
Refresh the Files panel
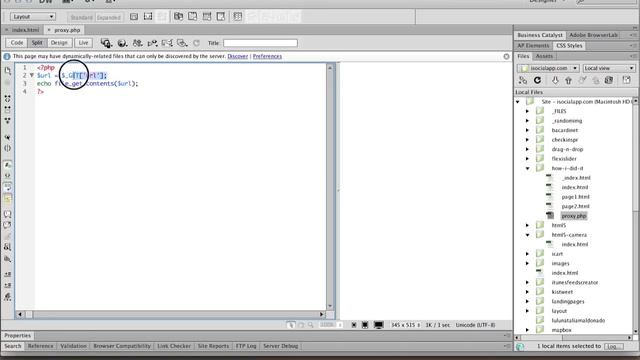[537, 80]
